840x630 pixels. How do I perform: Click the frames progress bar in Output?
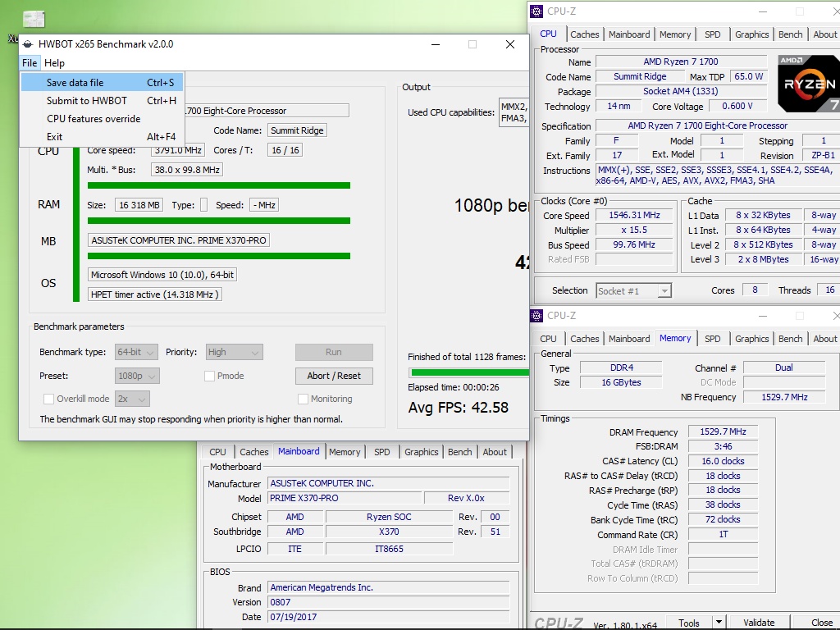(468, 372)
